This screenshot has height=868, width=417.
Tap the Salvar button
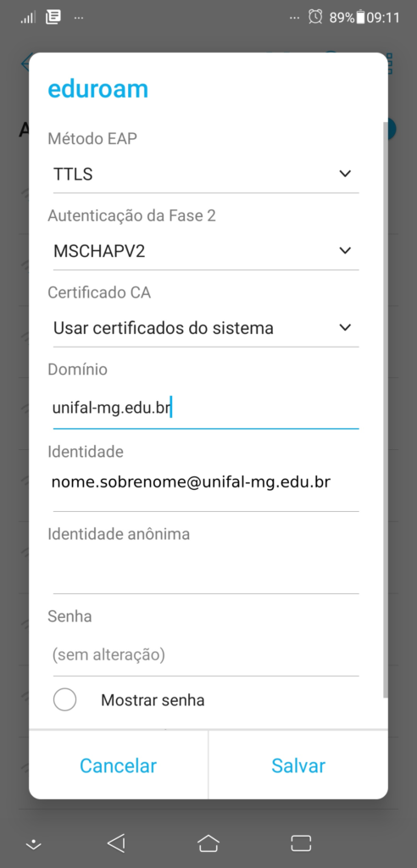pos(298,765)
